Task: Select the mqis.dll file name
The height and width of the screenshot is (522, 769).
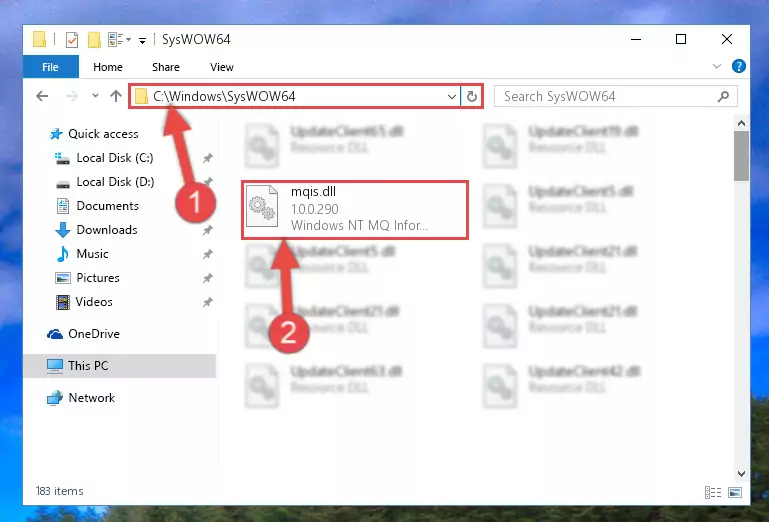Action: click(313, 191)
